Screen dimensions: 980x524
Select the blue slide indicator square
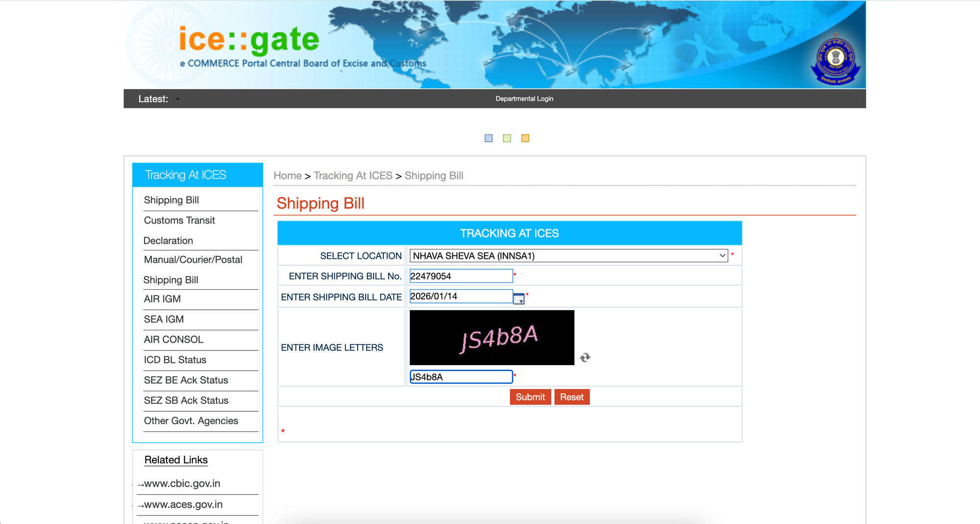[x=489, y=138]
